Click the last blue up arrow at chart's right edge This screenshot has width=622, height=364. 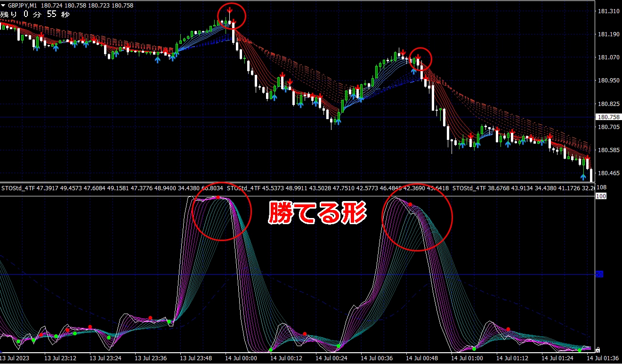point(583,177)
